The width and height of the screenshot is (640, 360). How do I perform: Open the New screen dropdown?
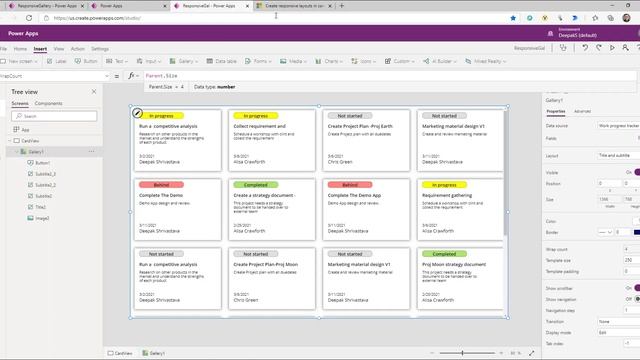point(19,61)
